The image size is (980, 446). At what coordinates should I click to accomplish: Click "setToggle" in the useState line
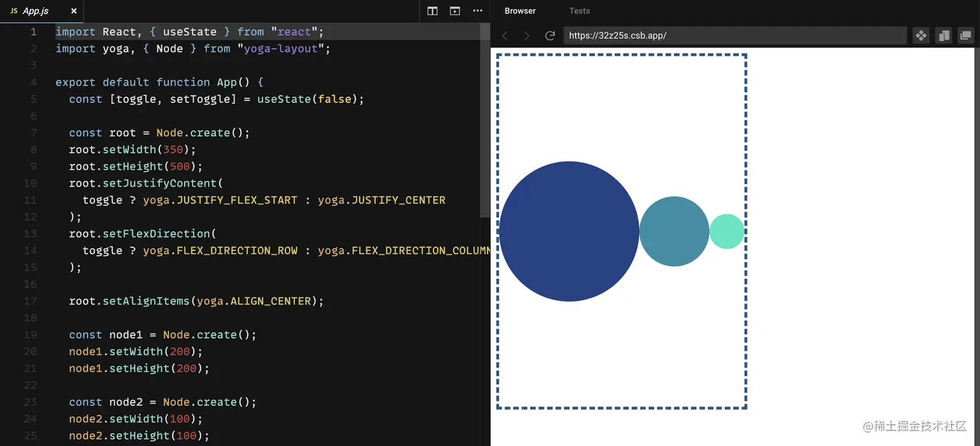[200, 99]
